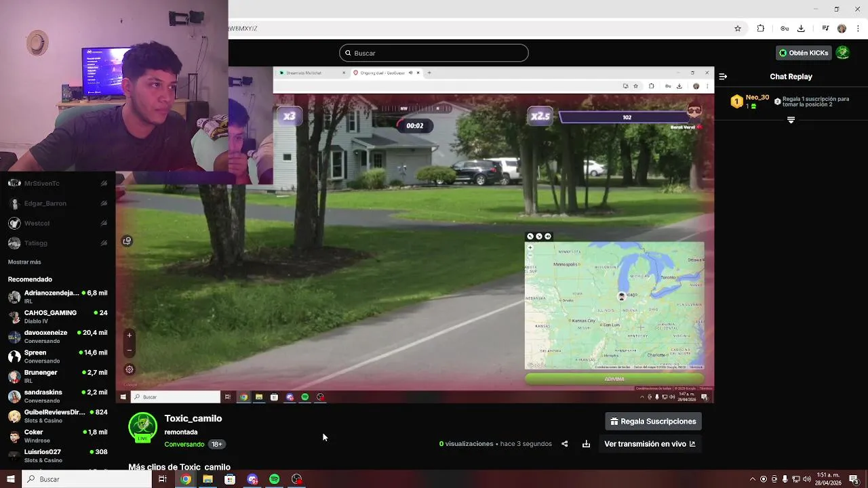Screen dimensions: 868x488
Task: Open Task View on the taskbar
Action: 163,479
